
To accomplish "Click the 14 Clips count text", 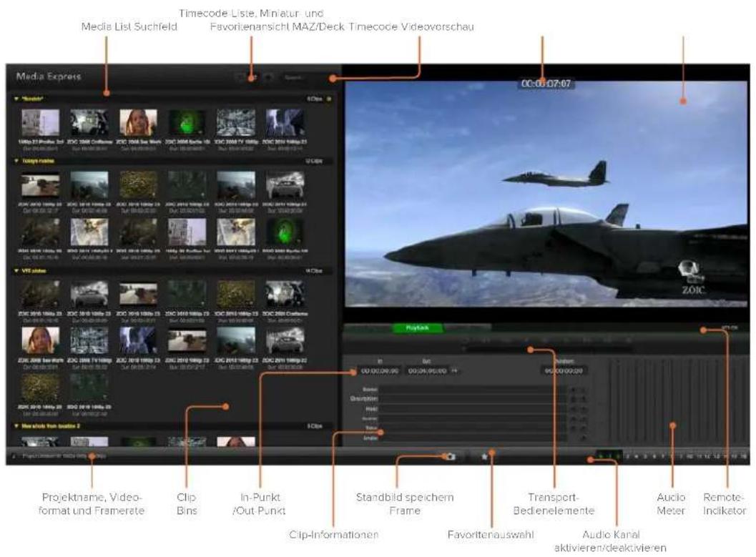I will tap(314, 271).
